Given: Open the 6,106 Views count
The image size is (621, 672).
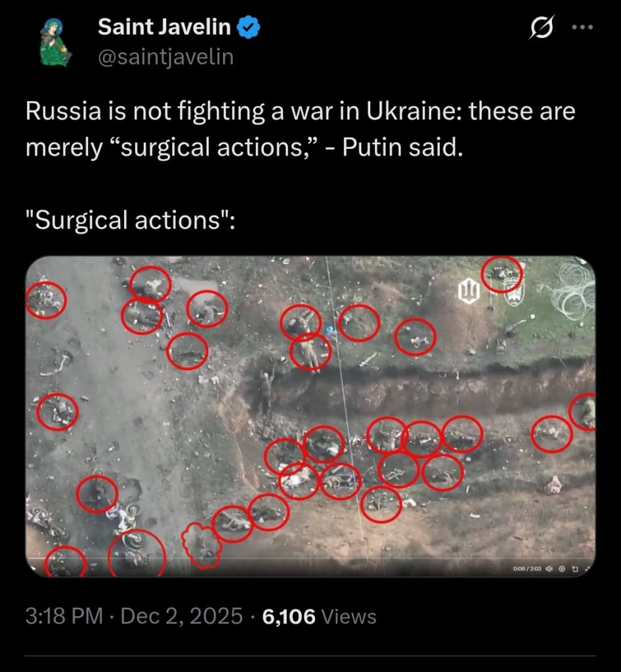Looking at the screenshot, I should 319,617.
